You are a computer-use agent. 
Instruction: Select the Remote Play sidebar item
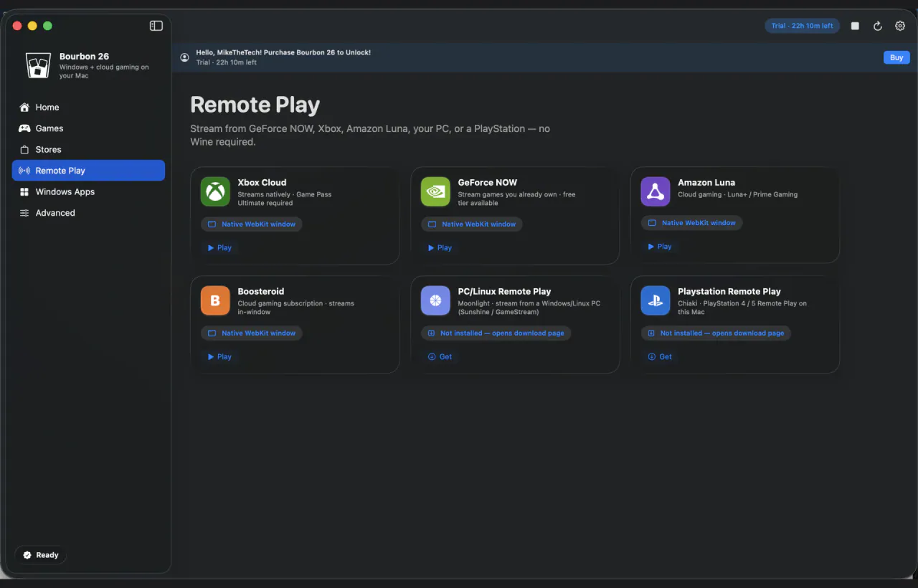pyautogui.click(x=88, y=171)
